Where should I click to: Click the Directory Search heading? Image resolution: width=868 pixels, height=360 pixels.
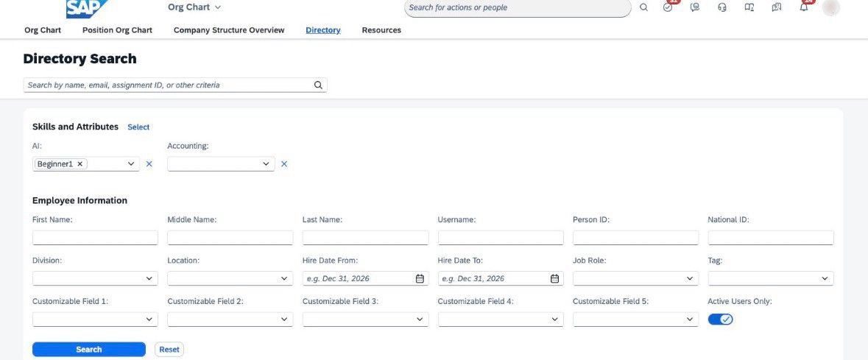pos(80,59)
